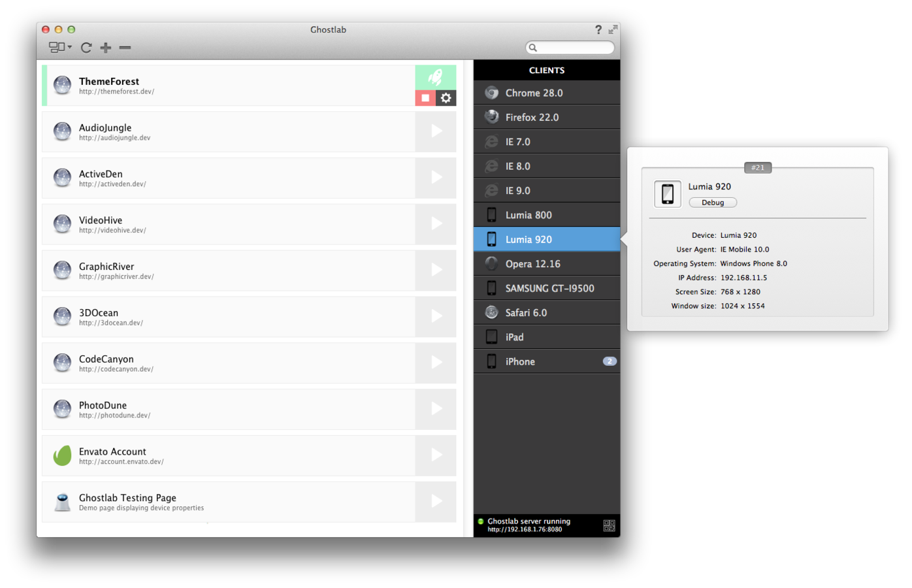Start the VideoHive site with play button
Viewport: 912px width, 588px height.
pos(436,224)
